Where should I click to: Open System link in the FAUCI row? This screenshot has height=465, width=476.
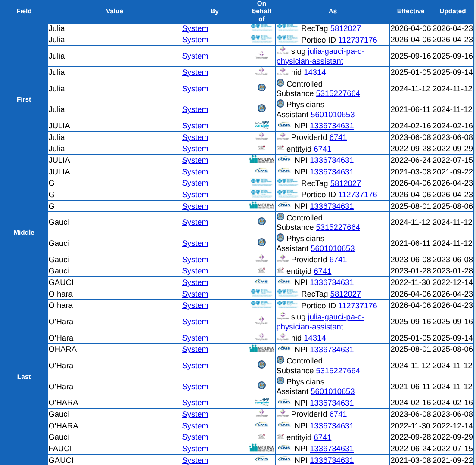click(195, 449)
